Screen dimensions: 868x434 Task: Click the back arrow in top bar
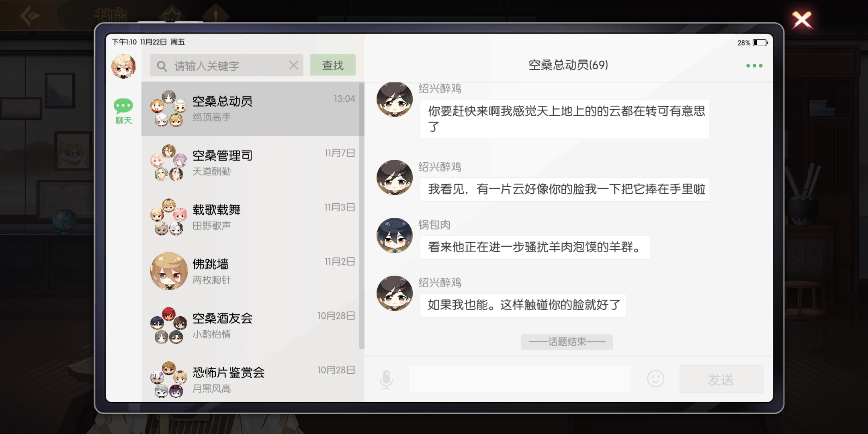click(x=31, y=16)
